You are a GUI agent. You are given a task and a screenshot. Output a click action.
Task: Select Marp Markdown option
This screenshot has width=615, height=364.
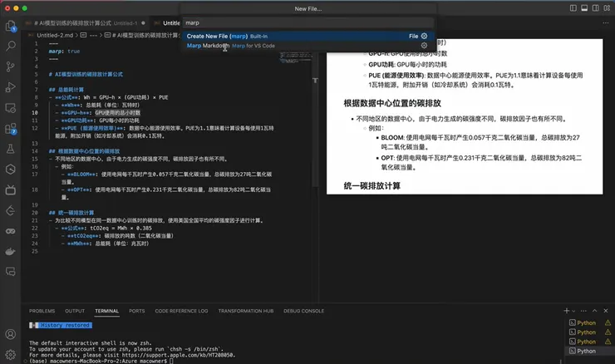click(x=307, y=46)
